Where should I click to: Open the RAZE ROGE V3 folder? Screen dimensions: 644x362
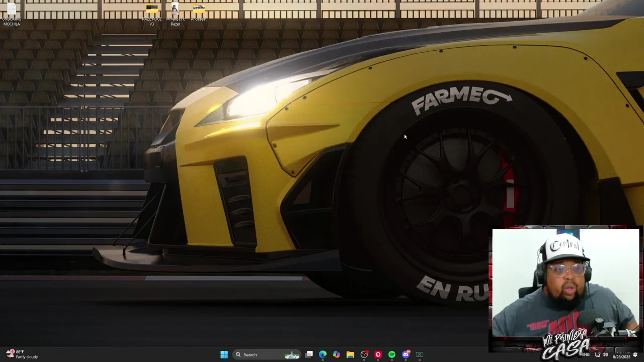[151, 14]
